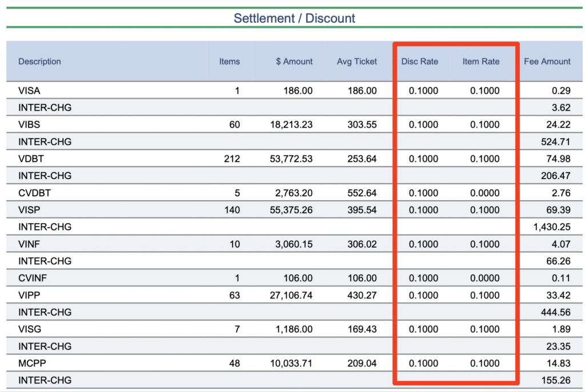Click the VISG row label
This screenshot has width=585, height=392.
tap(30, 329)
